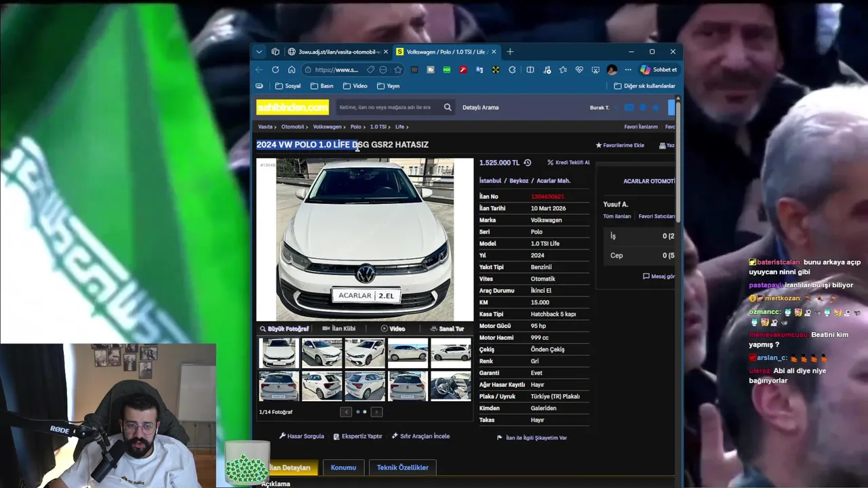The height and width of the screenshot is (488, 868).
Task: Click Hasar Sorgula
Action: click(302, 436)
